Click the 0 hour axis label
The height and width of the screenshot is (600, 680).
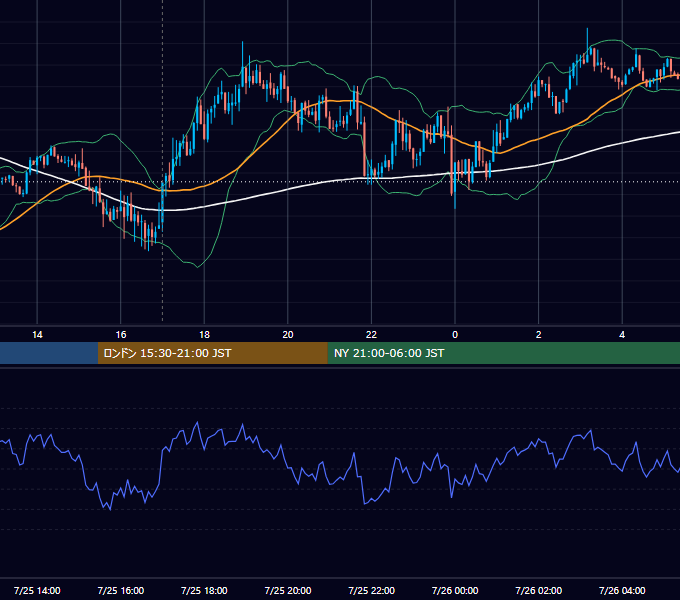click(455, 335)
